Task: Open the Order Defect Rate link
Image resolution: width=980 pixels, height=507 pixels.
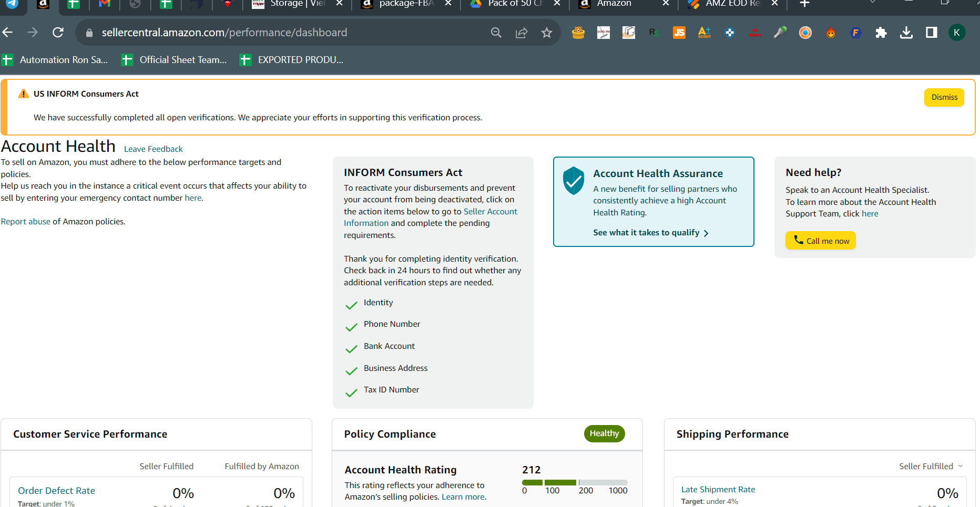Action: click(x=57, y=491)
